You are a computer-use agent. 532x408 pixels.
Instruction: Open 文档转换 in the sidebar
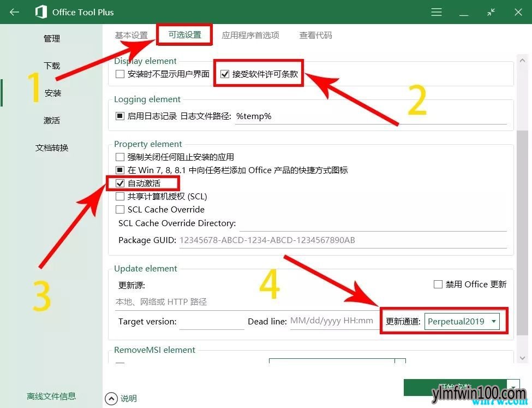52,148
